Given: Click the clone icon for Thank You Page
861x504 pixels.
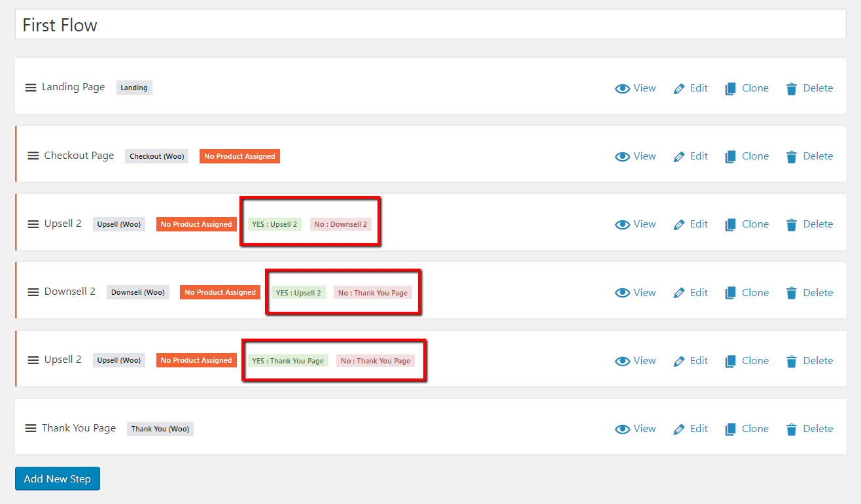Looking at the screenshot, I should click(731, 429).
